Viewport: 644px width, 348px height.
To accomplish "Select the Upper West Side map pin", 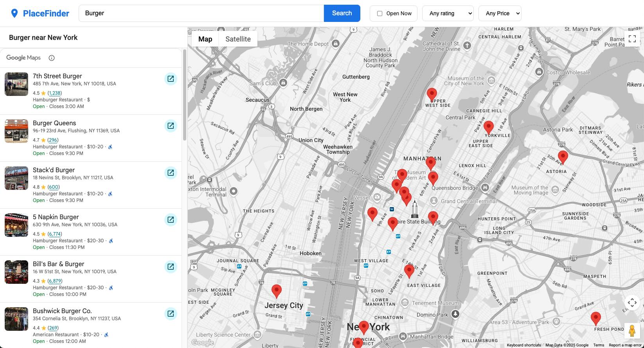I will pos(432,95).
